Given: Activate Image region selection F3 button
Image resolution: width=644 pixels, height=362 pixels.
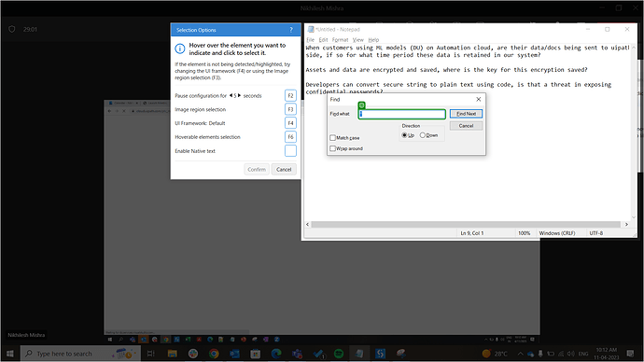Looking at the screenshot, I should tap(290, 109).
